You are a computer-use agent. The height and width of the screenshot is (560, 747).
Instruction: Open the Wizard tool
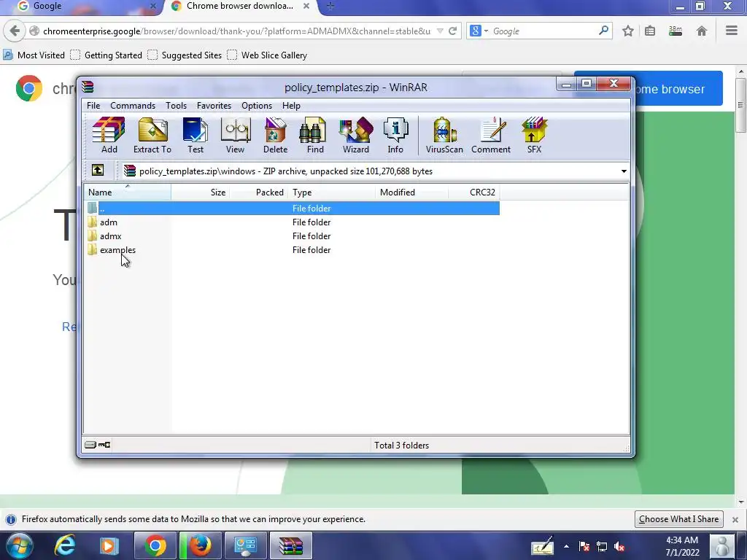pos(356,135)
